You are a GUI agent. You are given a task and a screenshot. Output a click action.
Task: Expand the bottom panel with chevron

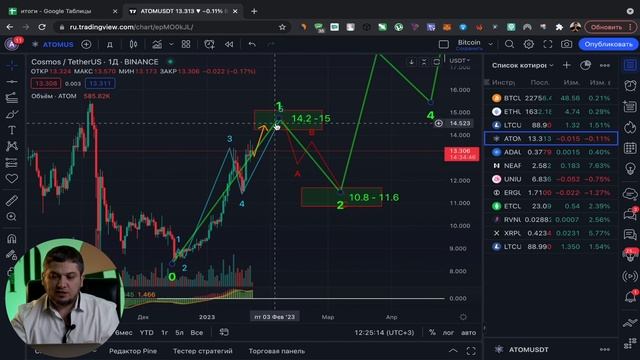click(453, 351)
